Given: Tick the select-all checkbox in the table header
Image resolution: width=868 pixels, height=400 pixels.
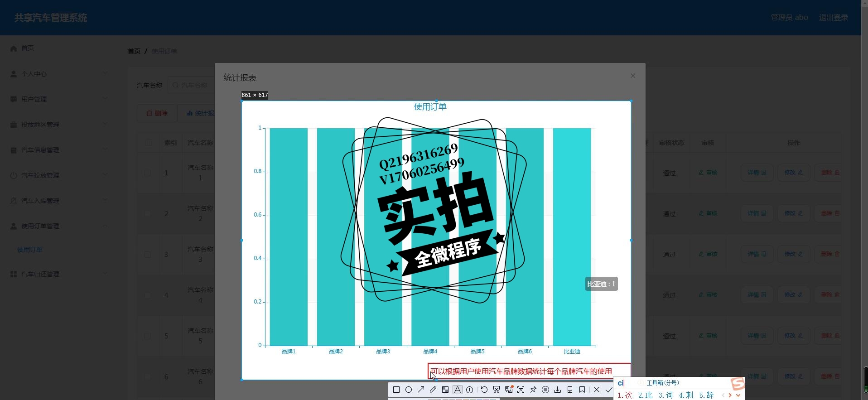Looking at the screenshot, I should [x=149, y=143].
